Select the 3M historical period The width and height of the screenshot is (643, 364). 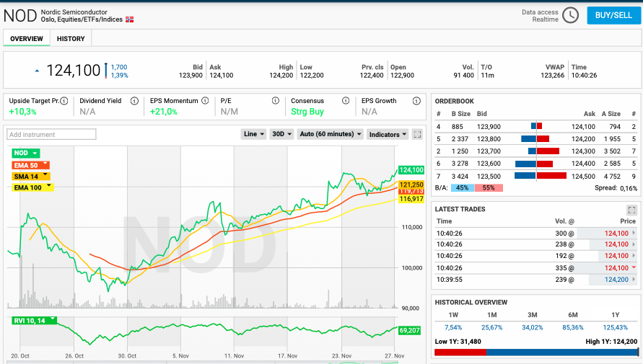(x=533, y=315)
